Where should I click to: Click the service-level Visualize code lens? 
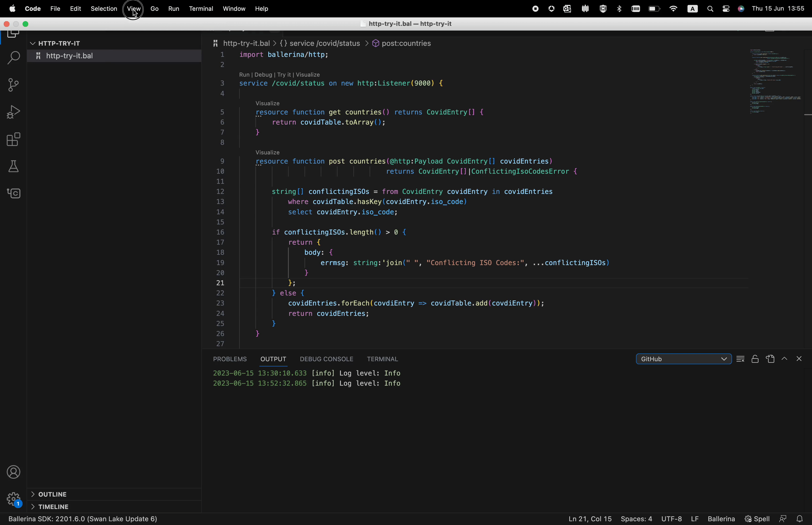tap(308, 75)
